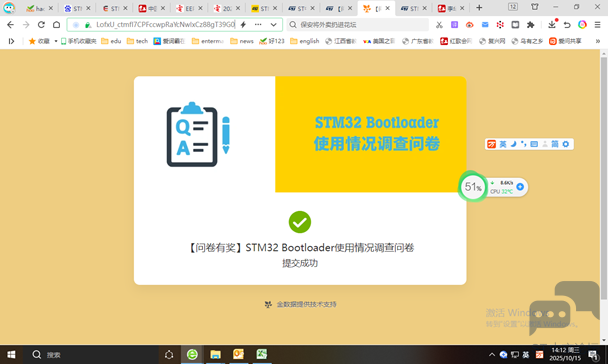Go back with the browser back arrow
The image size is (608, 364).
click(x=10, y=25)
